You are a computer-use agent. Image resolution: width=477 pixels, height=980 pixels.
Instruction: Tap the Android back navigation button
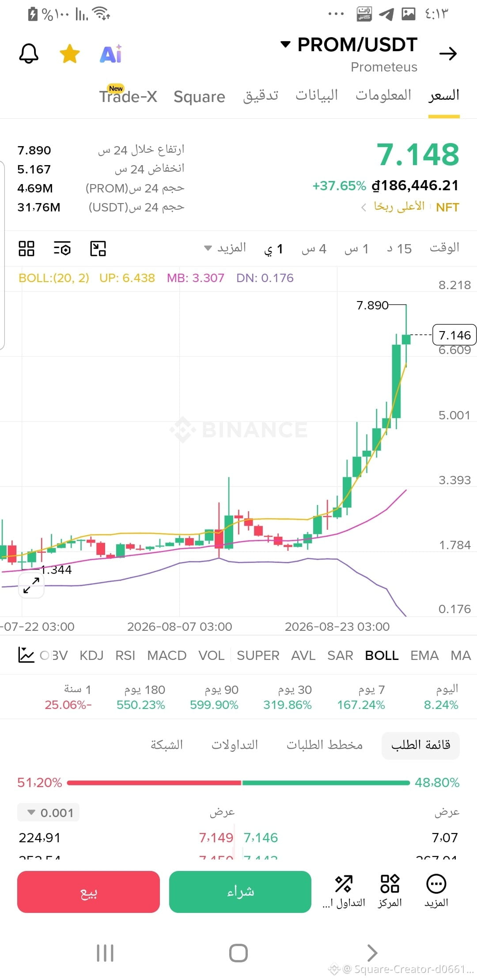point(372,953)
